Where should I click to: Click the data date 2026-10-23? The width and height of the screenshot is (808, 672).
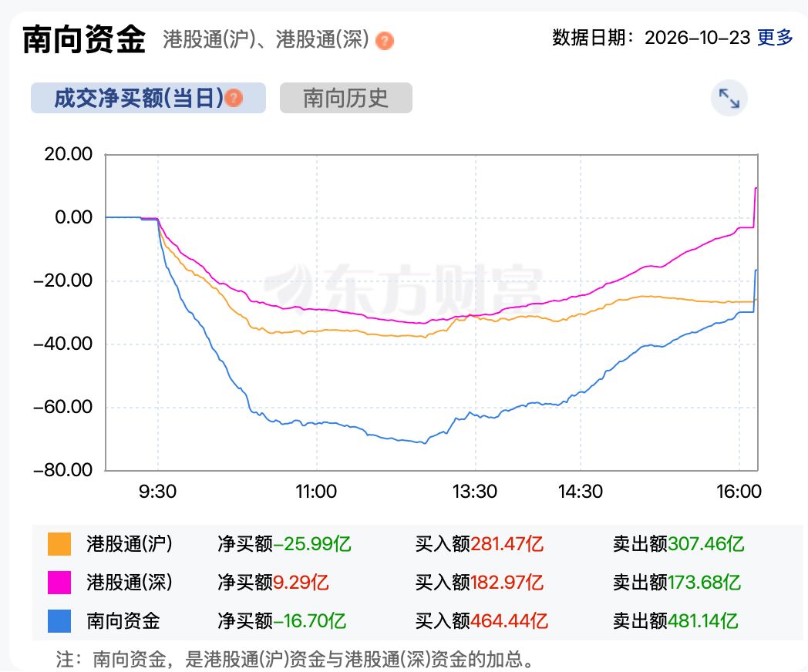click(697, 38)
